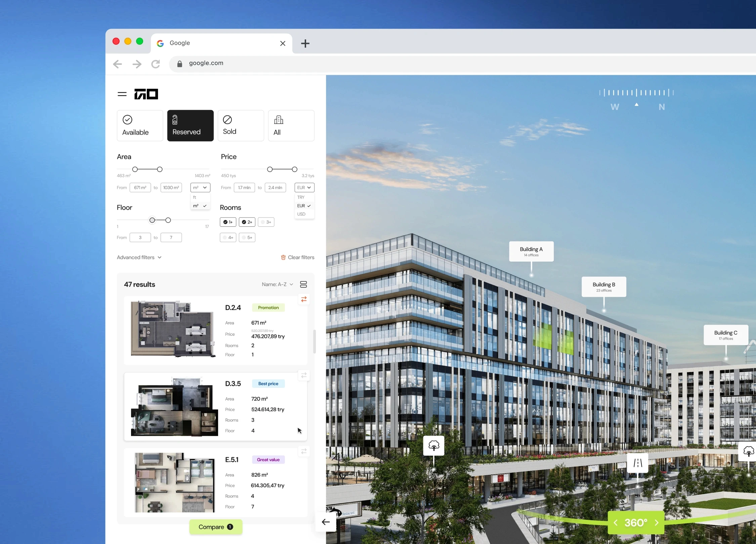The height and width of the screenshot is (544, 756).
Task: Click the Compare button
Action: [215, 527]
